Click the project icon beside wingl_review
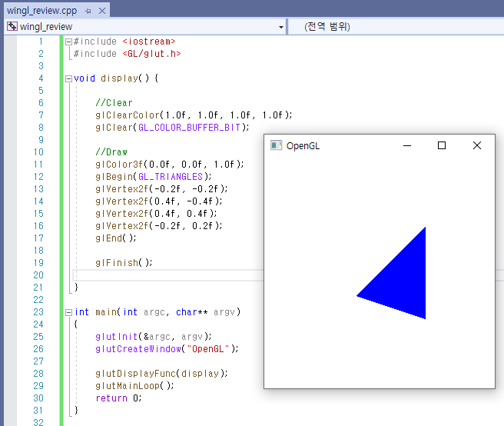 click(12, 26)
